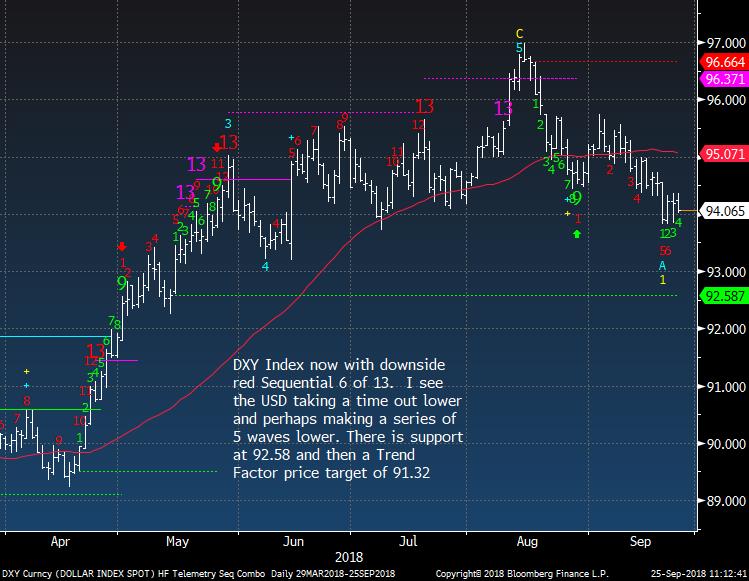Select the large green 9 in mid-August
Screen dimensions: 749x581
point(576,197)
